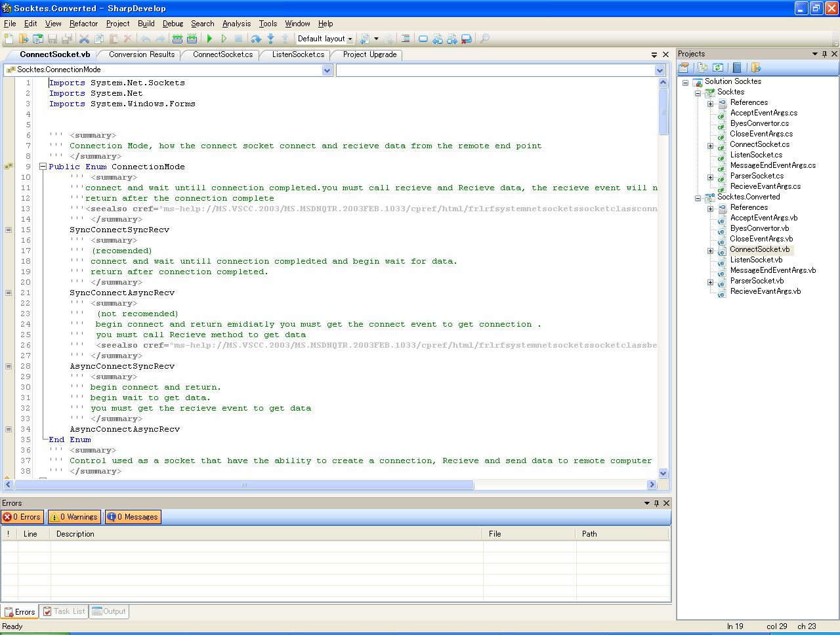840x635 pixels.
Task: Toggle the 0 Messages filter button
Action: (x=133, y=517)
